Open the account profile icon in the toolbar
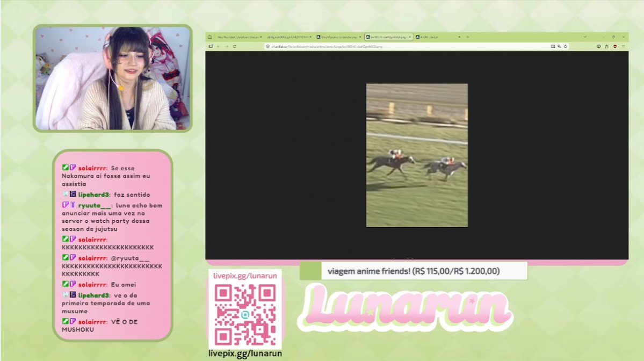644x361 pixels. tap(598, 46)
